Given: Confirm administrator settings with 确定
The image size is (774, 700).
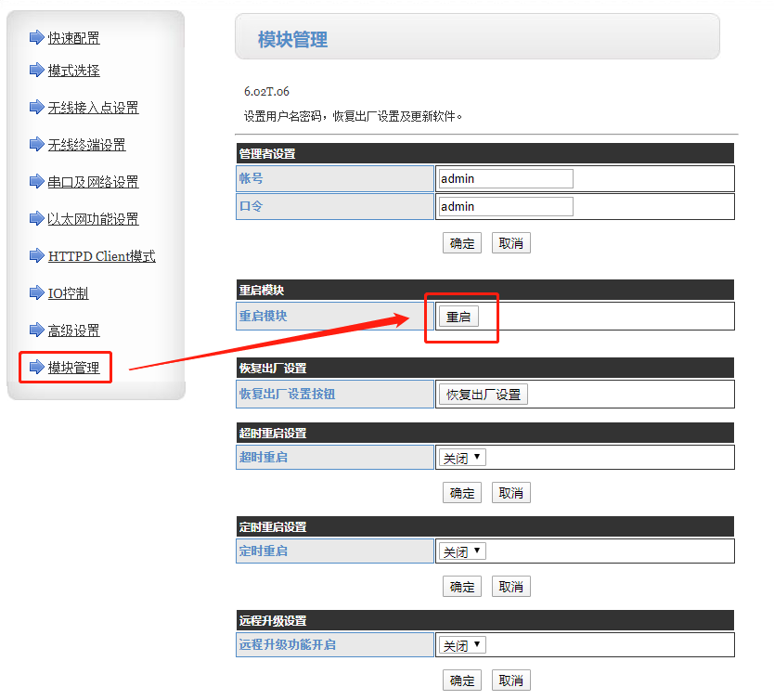Looking at the screenshot, I should pos(462,243).
